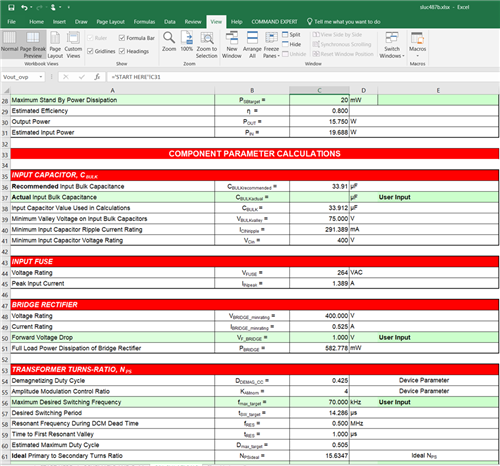The height and width of the screenshot is (466, 500).
Task: Click the 20 mW stand-by power cell
Action: point(319,100)
